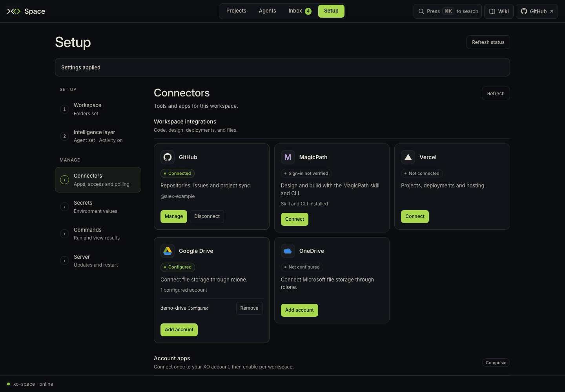This screenshot has height=392, width=565.
Task: Click the MagicPath M logo
Action: click(288, 157)
